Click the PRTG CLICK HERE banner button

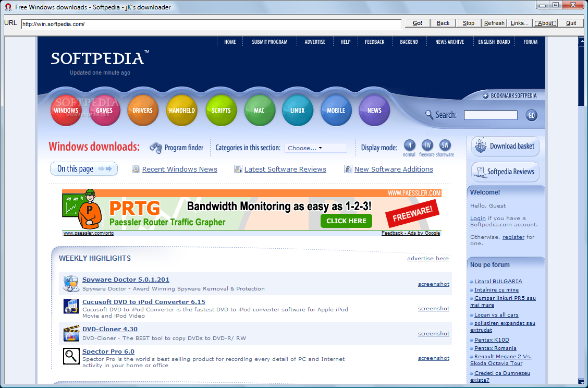346,221
